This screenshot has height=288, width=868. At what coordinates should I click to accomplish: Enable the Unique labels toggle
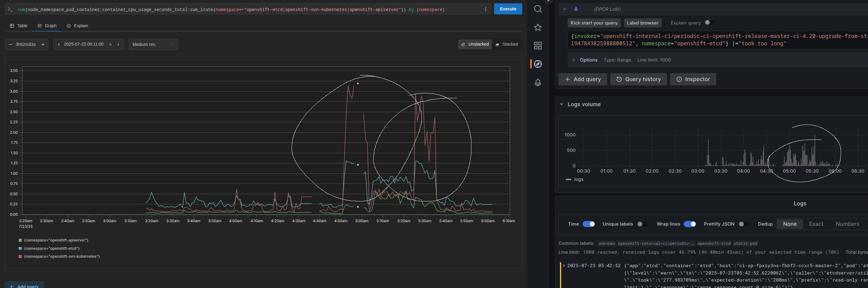pyautogui.click(x=642, y=224)
